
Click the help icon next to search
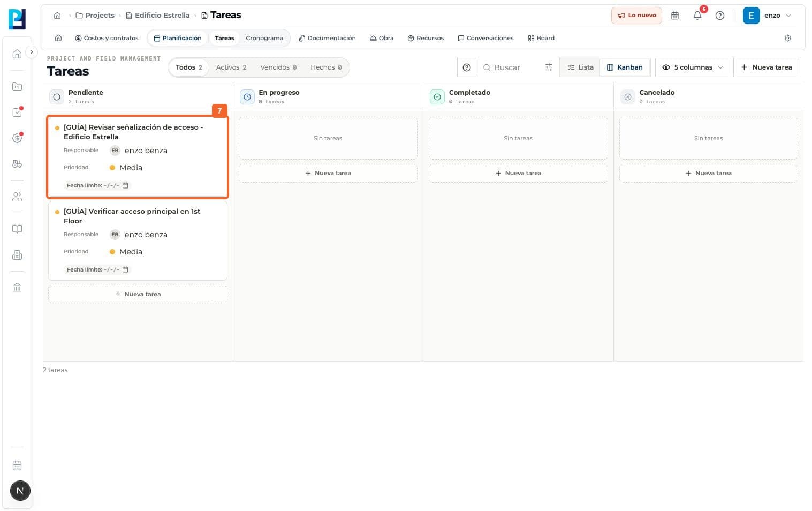pyautogui.click(x=467, y=67)
